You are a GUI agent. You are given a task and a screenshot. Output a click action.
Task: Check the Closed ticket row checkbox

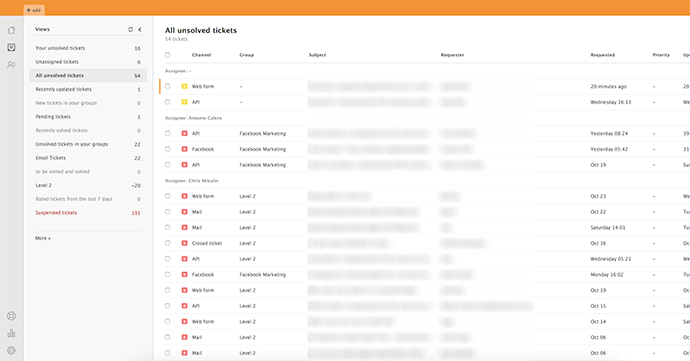[x=167, y=243]
